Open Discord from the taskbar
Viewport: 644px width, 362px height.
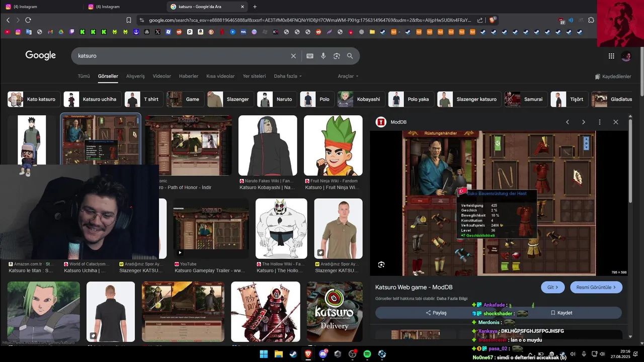click(x=323, y=354)
